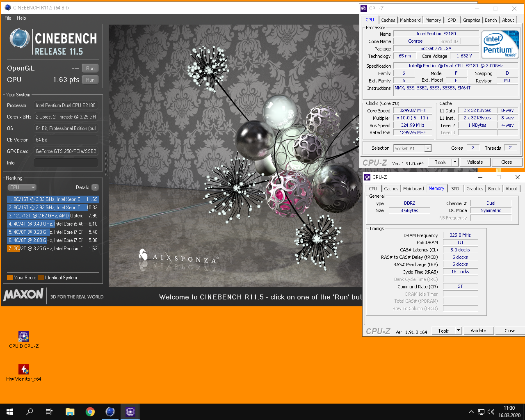Open the taskbar clock and date
The image size is (525, 420).
click(x=509, y=412)
